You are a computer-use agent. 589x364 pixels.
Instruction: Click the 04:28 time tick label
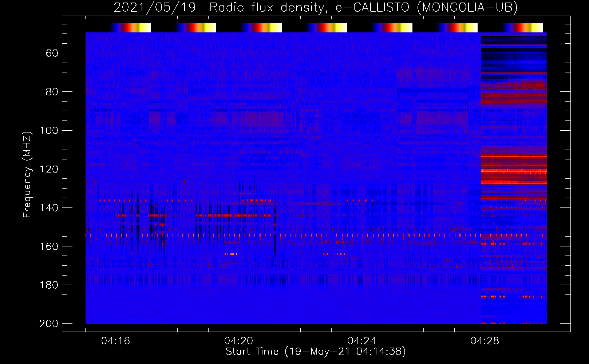(485, 341)
